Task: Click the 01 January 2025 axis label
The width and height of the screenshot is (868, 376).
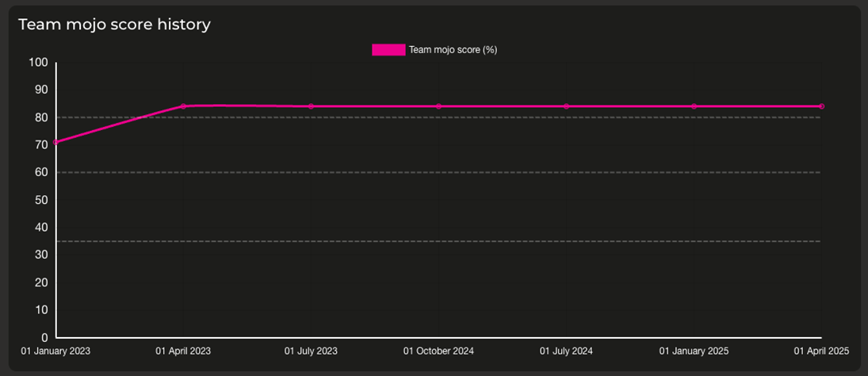Action: click(694, 351)
